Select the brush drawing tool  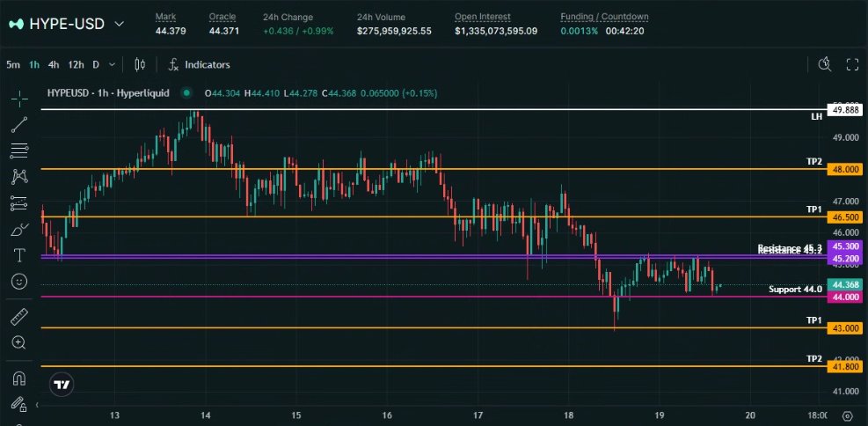19,229
